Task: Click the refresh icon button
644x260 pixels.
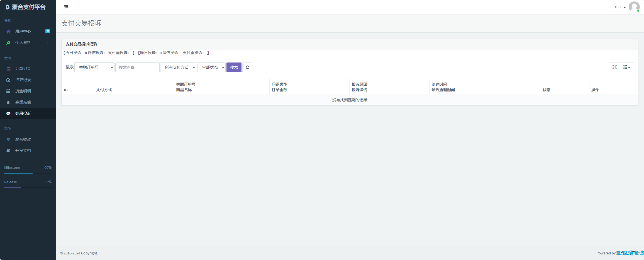Action: click(248, 67)
